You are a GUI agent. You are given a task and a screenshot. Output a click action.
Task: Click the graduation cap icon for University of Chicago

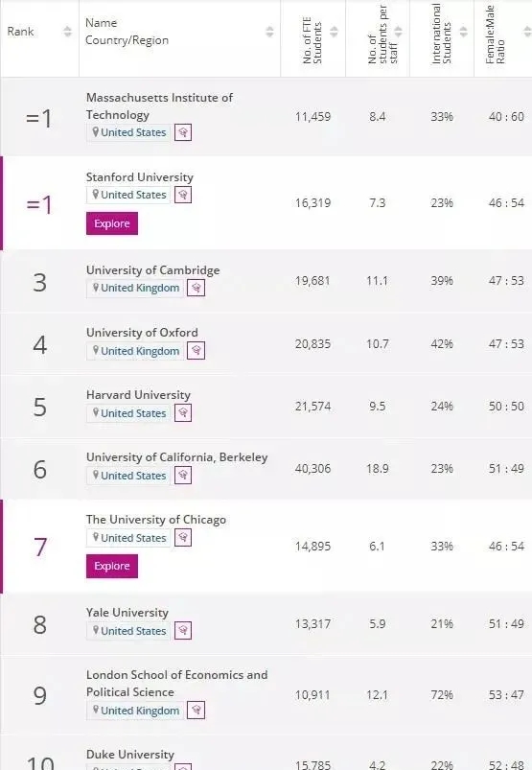pyautogui.click(x=183, y=537)
